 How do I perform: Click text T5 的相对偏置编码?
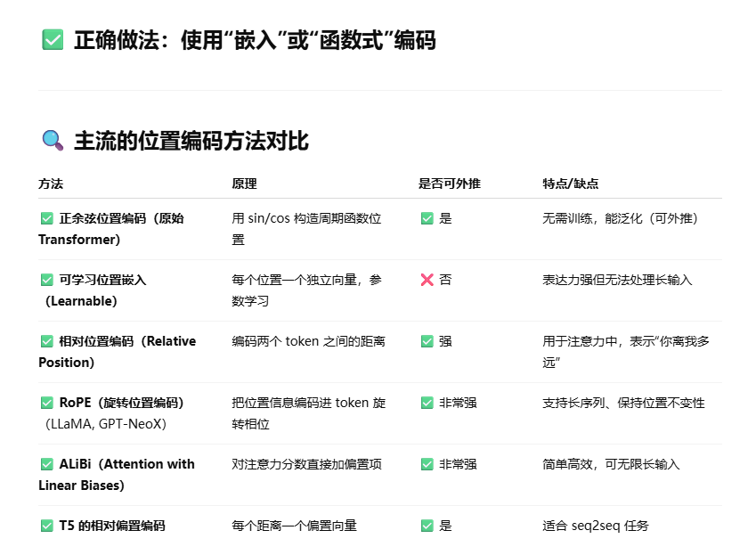coord(112,526)
